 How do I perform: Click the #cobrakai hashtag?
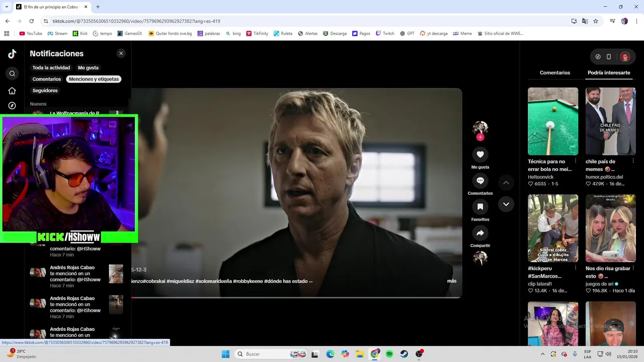(154, 281)
